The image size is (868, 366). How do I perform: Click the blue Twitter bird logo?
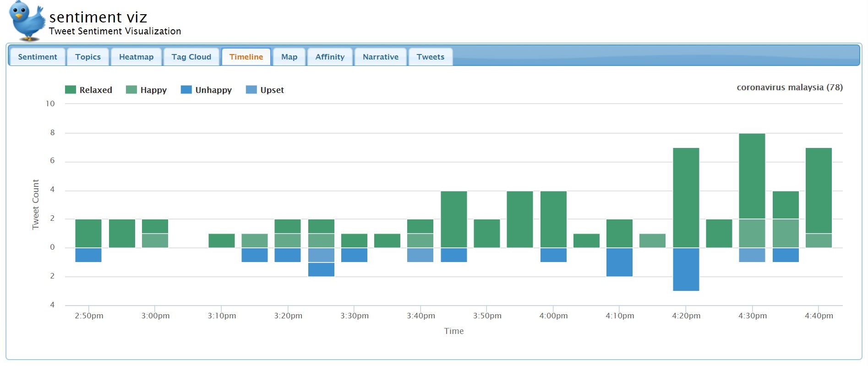coord(27,21)
